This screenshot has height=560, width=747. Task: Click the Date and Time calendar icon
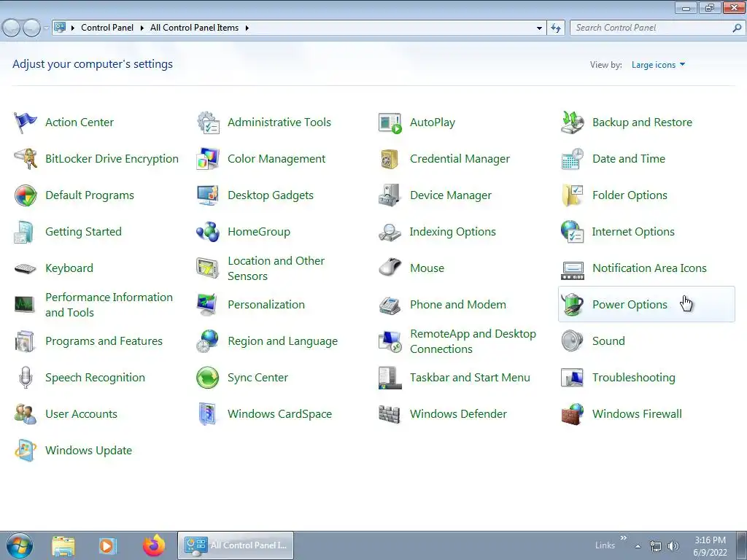click(x=572, y=159)
